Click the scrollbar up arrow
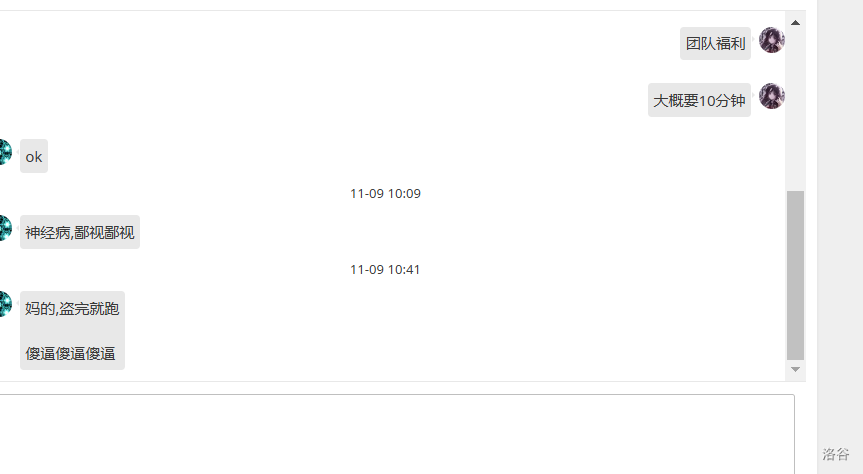Screen dimensions: 863x474 (x=795, y=22)
